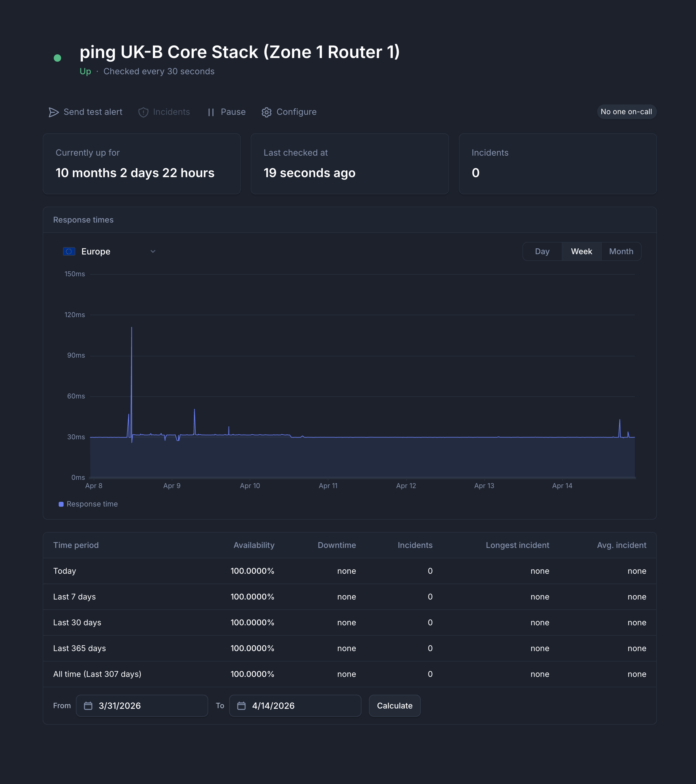Toggle the Response time legend series
This screenshot has width=696, height=784.
tap(92, 504)
